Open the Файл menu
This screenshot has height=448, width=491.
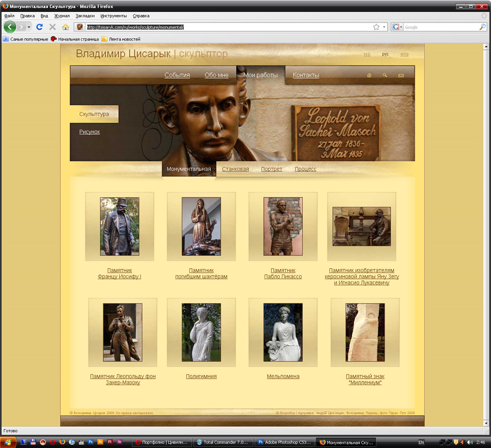click(x=9, y=16)
